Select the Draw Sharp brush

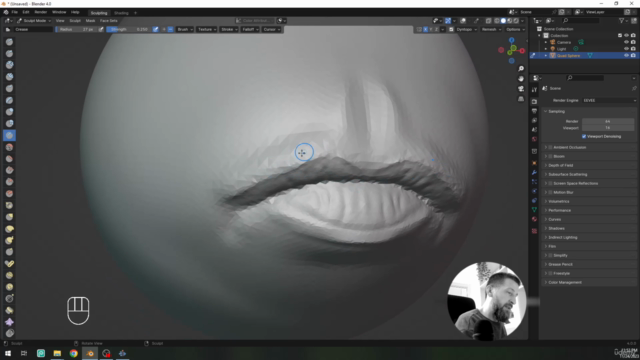pyautogui.click(x=9, y=53)
